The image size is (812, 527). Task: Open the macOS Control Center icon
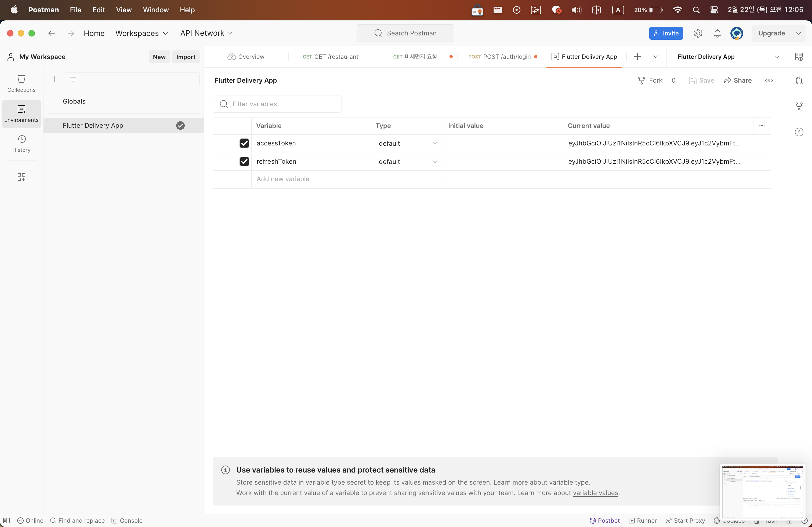(714, 10)
